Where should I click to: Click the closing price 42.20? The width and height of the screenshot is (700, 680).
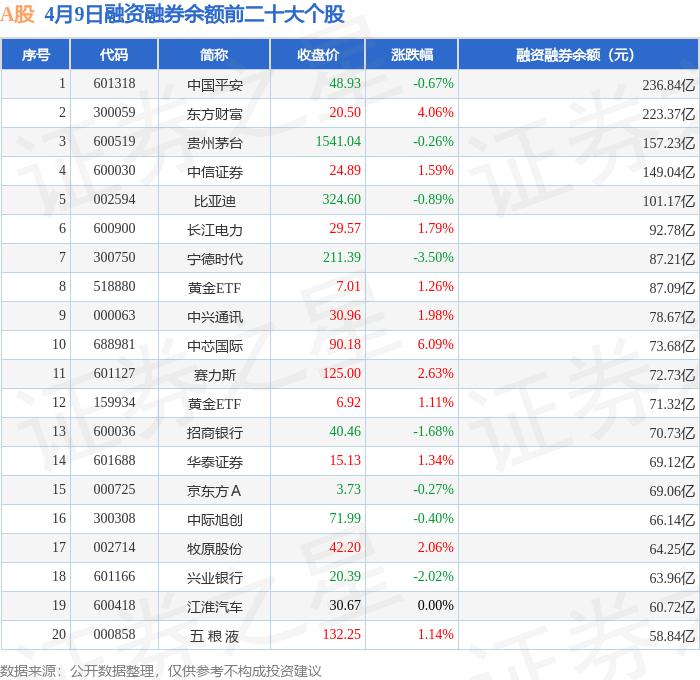(345, 548)
